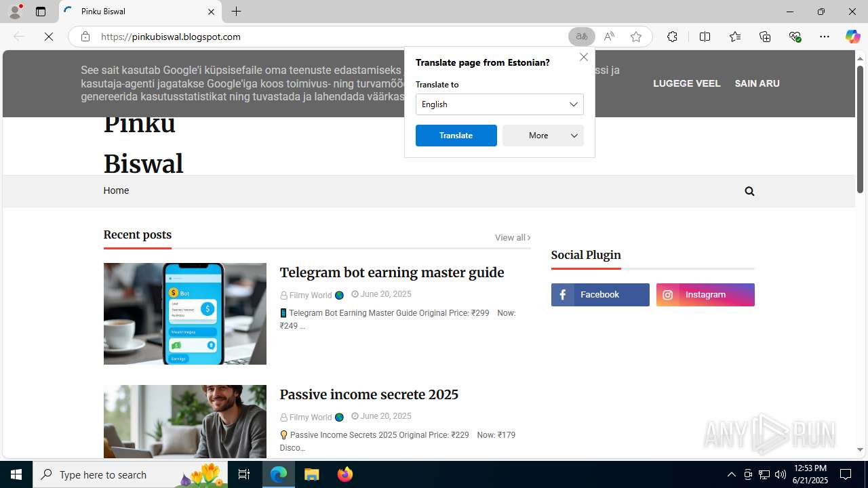Open Copilot sidebar icon
868x488 pixels.
pos(852,37)
